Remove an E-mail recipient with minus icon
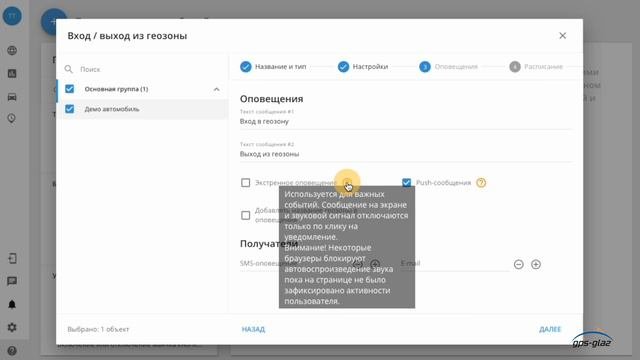The height and width of the screenshot is (360, 640). (518, 264)
